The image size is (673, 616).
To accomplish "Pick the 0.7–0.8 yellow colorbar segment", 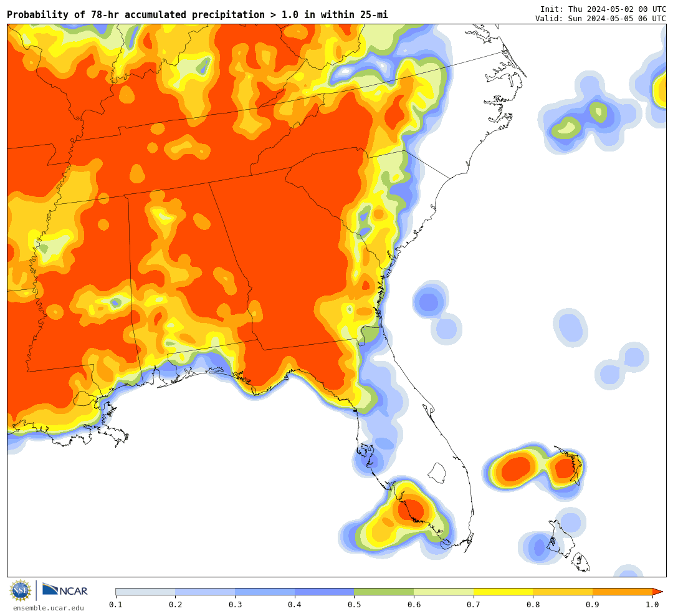I will [503, 592].
